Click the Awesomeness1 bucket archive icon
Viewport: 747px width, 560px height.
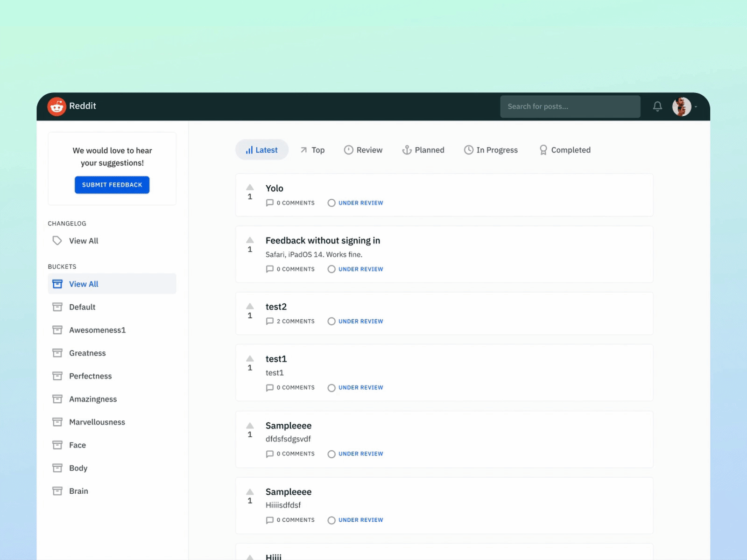point(57,330)
